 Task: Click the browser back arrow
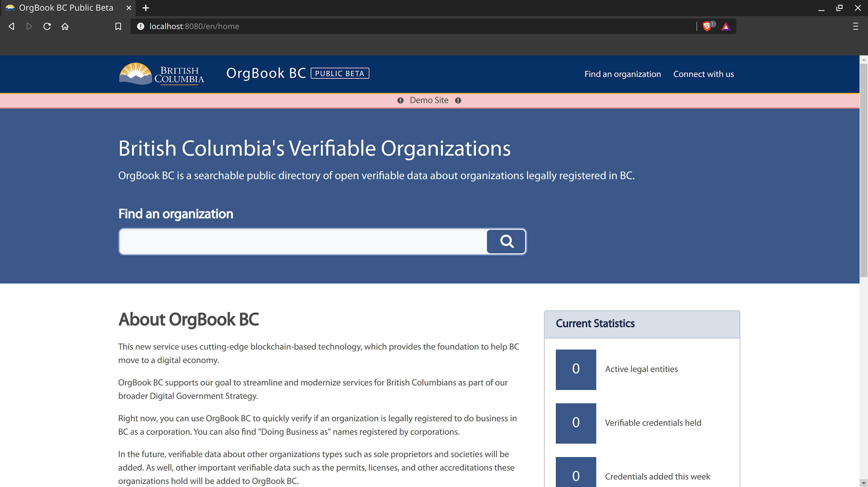click(11, 26)
